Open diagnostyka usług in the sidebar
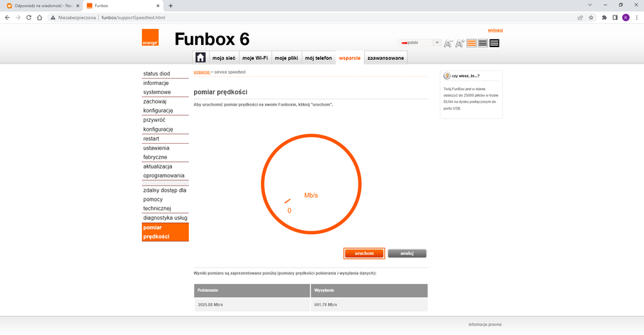Screen dimensions: 644x335 [x=165, y=218]
